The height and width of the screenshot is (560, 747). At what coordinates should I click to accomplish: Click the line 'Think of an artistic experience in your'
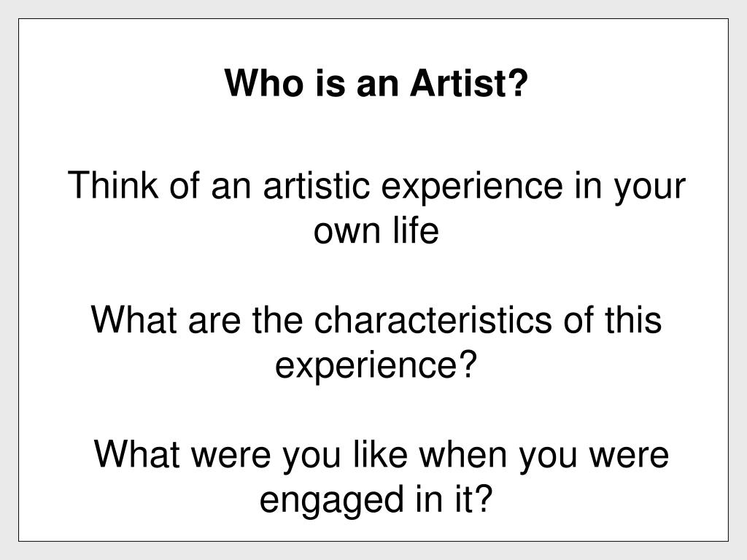(376, 187)
